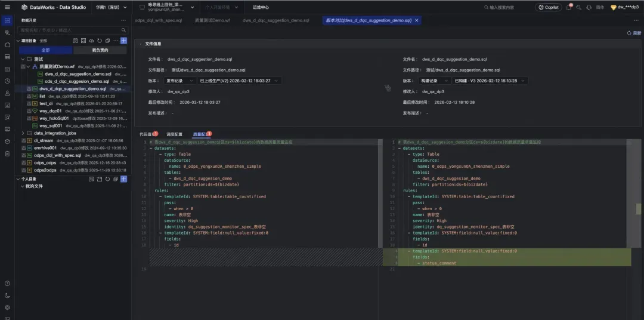Tick the checkbox beside test_di node
This screenshot has width=644, height=320.
tap(29, 103)
